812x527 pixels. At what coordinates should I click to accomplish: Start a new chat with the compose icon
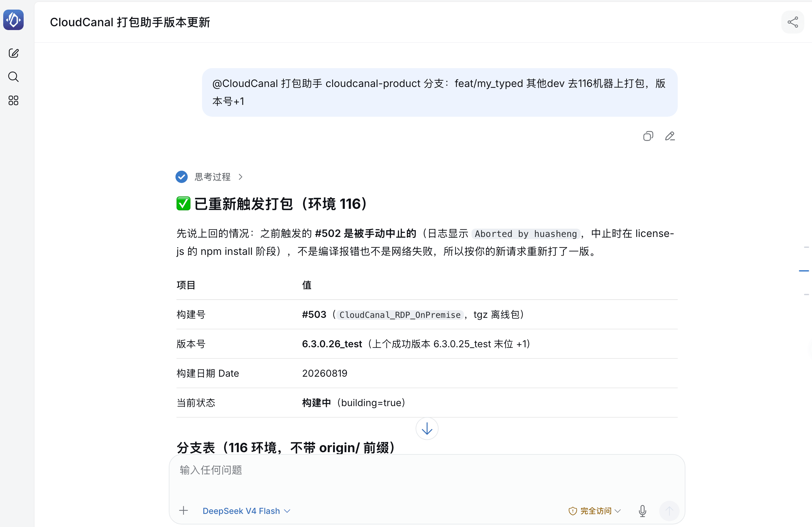[13, 53]
